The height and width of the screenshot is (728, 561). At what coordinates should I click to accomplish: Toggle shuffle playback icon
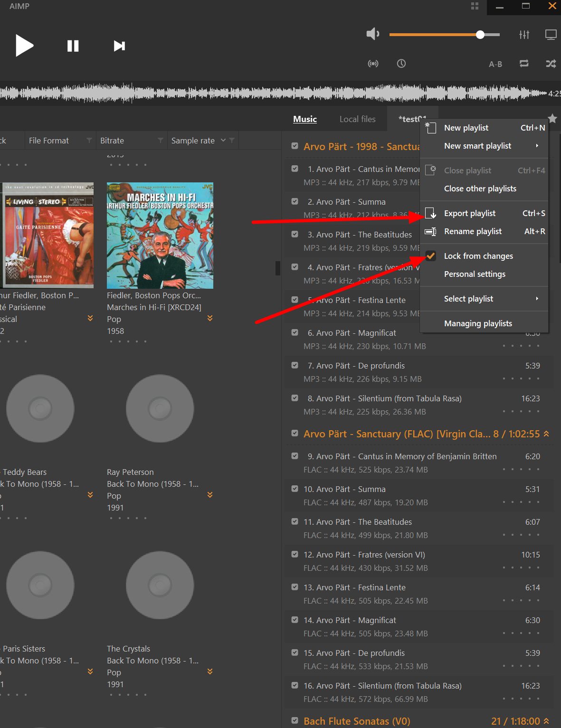pos(551,64)
